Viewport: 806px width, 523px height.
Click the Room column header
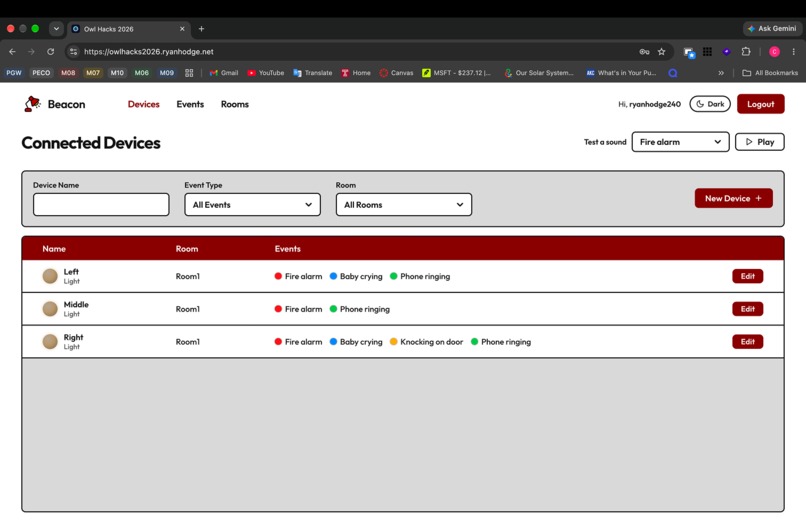tap(187, 249)
